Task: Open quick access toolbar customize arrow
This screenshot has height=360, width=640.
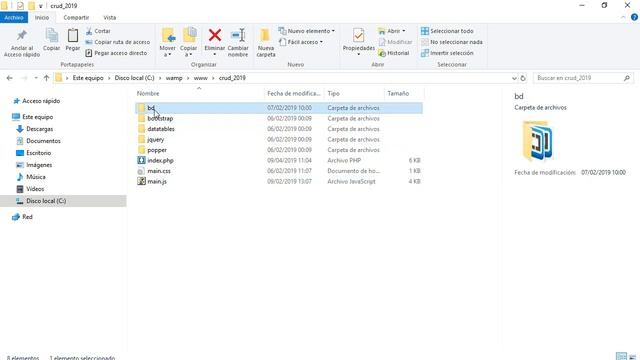Action: (x=41, y=6)
